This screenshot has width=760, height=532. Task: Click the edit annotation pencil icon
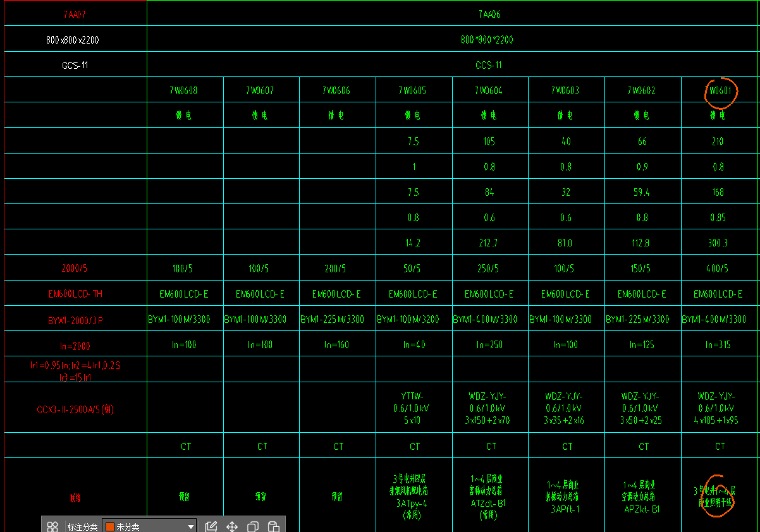[211, 526]
